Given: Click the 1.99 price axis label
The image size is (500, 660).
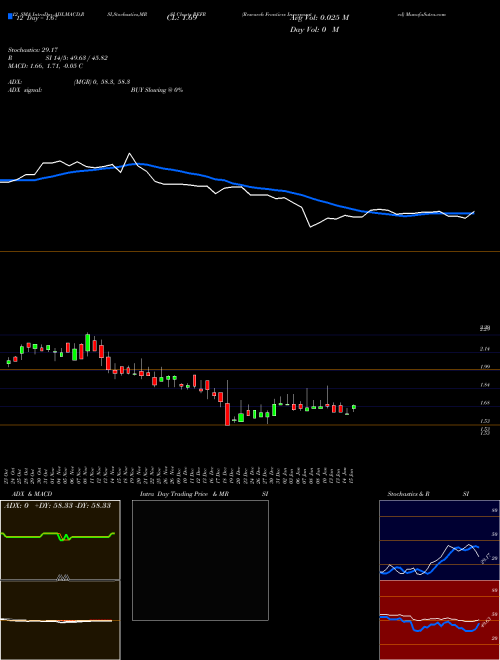Looking at the screenshot, I should [485, 367].
